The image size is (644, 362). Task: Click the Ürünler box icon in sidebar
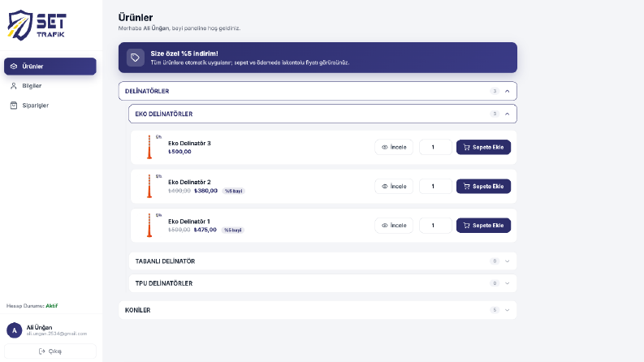pos(14,66)
